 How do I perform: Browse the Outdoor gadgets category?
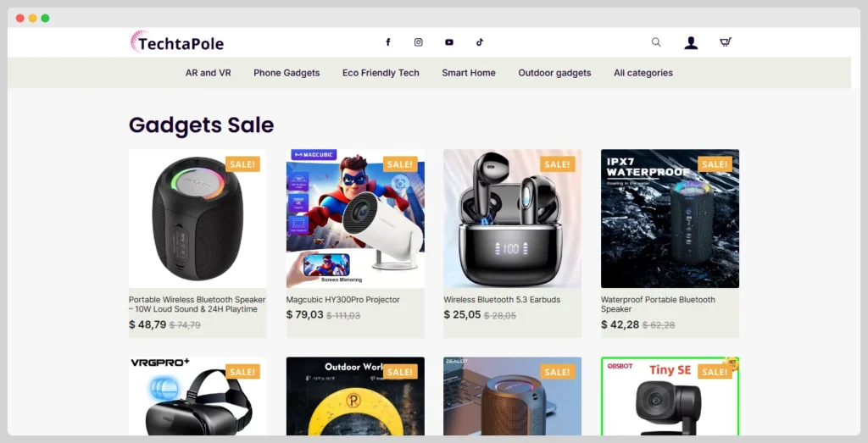554,73
